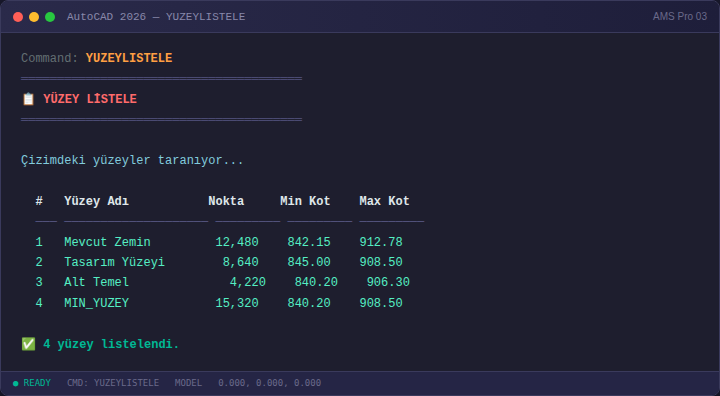Click the Max Kot value 906.30

[388, 282]
